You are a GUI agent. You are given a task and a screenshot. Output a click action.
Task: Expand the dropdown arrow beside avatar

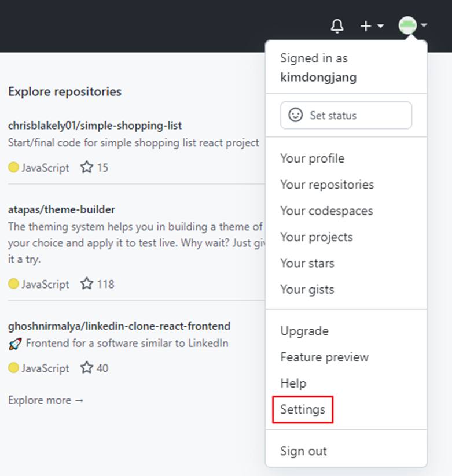[x=424, y=25]
